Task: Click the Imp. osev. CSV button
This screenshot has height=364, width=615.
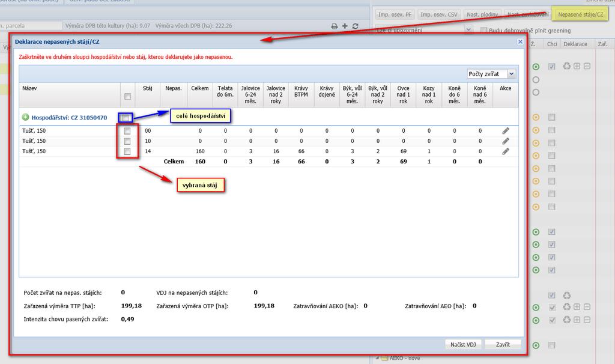Action: point(439,14)
